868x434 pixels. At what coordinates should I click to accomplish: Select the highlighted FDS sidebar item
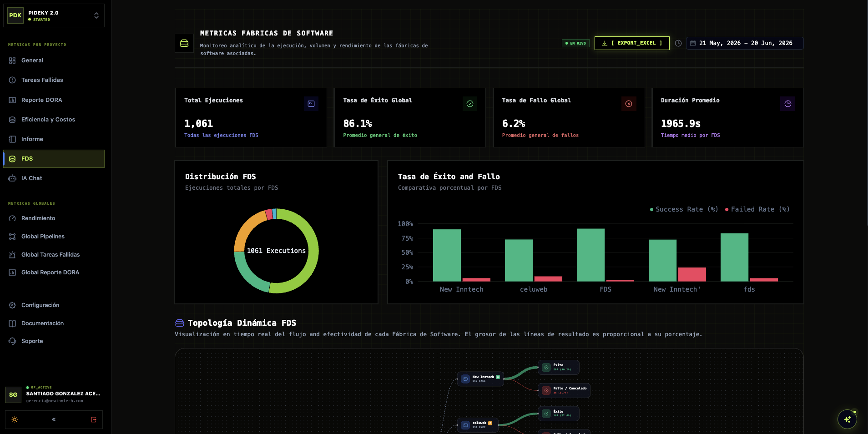click(54, 159)
